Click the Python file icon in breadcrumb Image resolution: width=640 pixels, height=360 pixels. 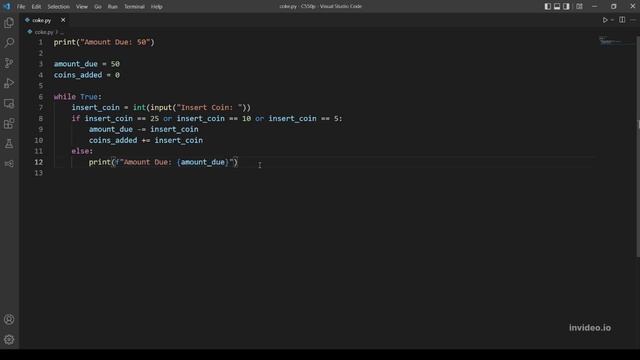click(x=29, y=32)
